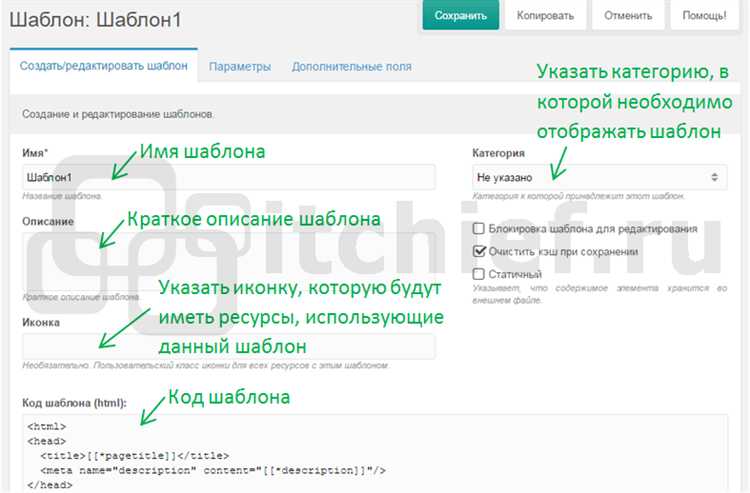Click the Копировать button
The image size is (750, 493).
click(x=545, y=15)
